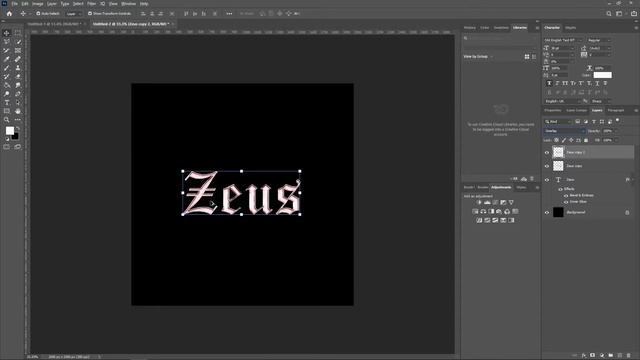This screenshot has width=640, height=360.
Task: Select the Hand tool
Action: click(18, 111)
